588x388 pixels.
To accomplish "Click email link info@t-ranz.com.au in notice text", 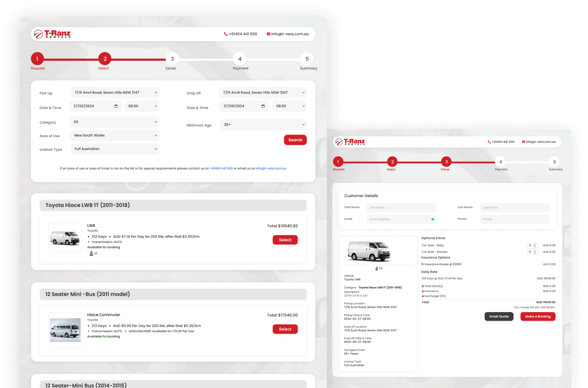I will 271,169.
